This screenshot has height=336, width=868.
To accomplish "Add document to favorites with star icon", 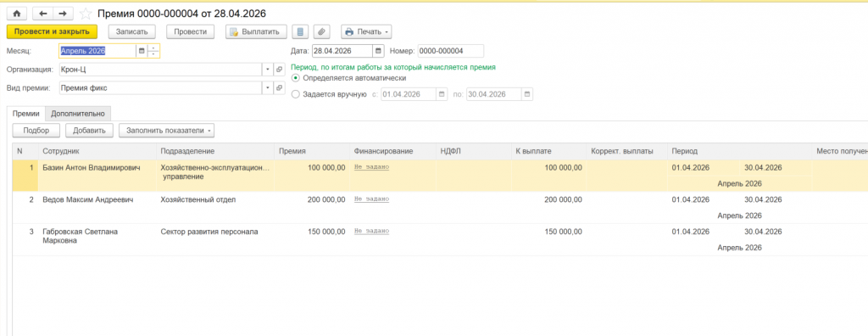I will (x=86, y=13).
